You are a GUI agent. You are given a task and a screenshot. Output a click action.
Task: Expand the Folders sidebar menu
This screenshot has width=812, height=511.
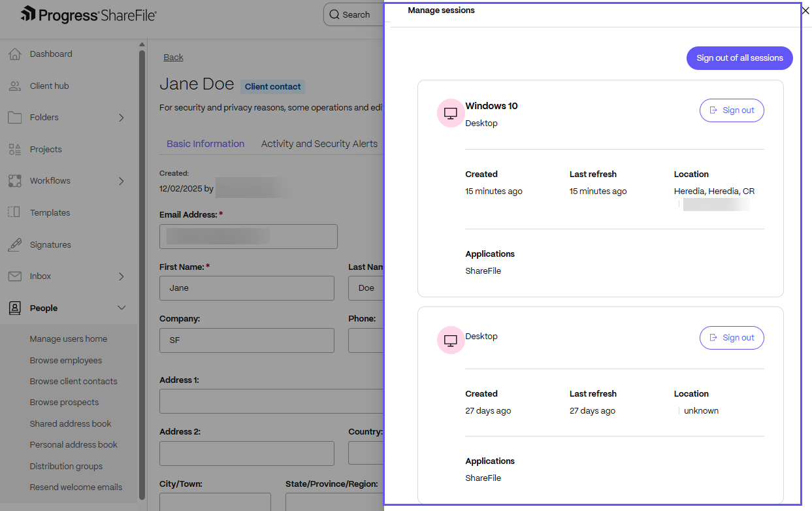pyautogui.click(x=121, y=118)
